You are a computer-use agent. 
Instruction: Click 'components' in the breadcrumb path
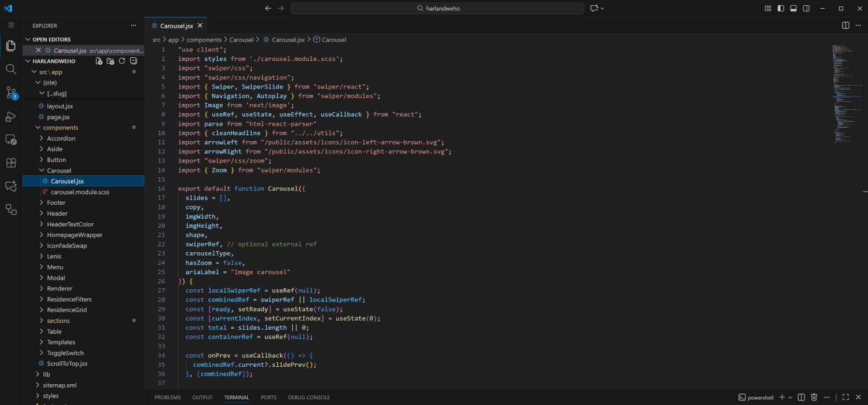pyautogui.click(x=204, y=40)
